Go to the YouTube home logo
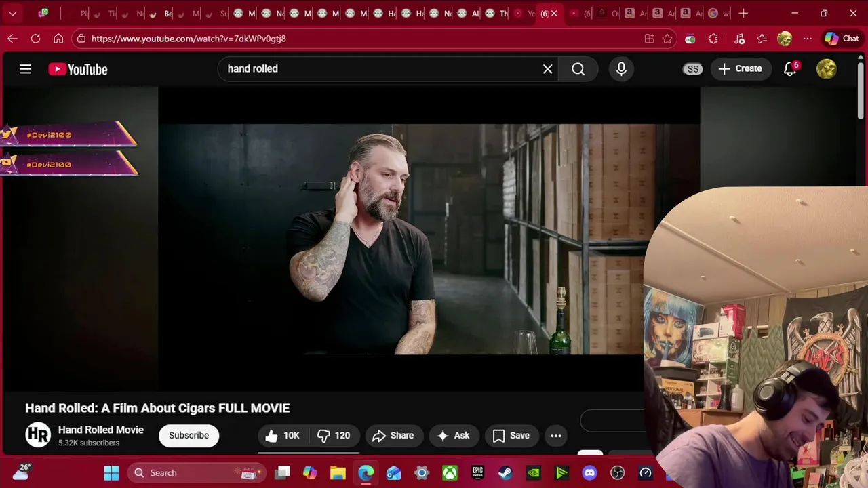The height and width of the screenshot is (488, 868). 78,69
